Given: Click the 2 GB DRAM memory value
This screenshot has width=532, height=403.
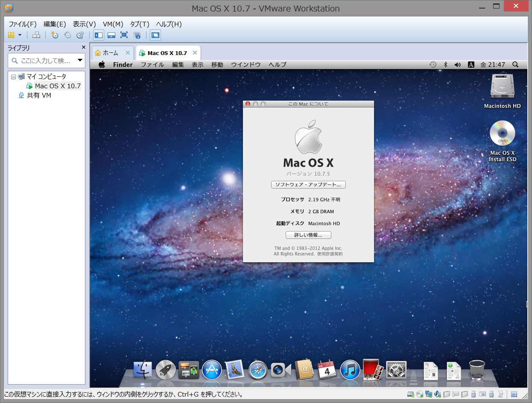Looking at the screenshot, I should [x=321, y=212].
